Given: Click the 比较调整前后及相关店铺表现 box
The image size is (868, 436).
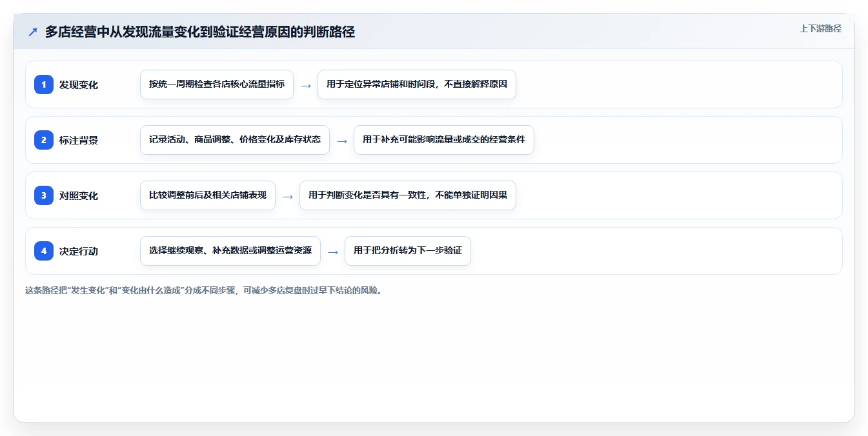Looking at the screenshot, I should pyautogui.click(x=208, y=195).
